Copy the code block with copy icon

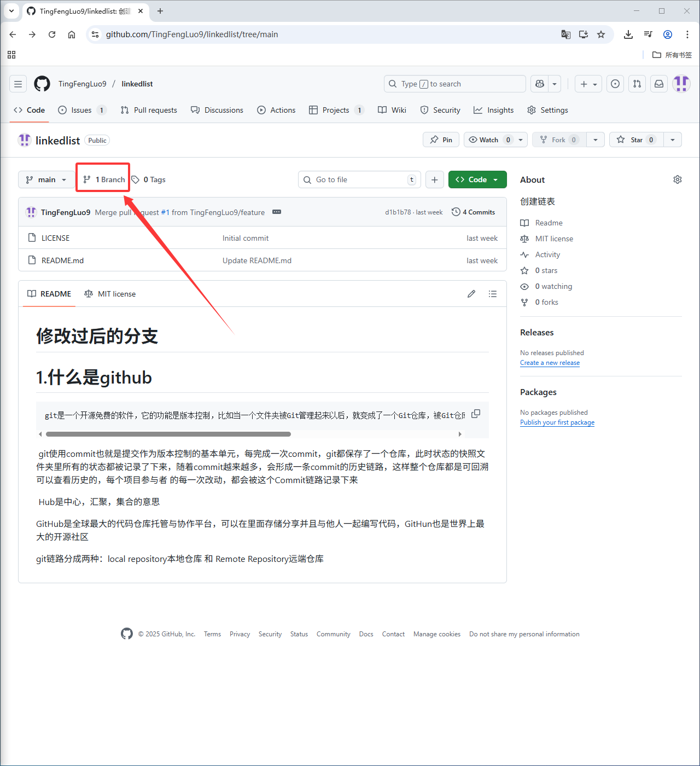[x=476, y=414]
